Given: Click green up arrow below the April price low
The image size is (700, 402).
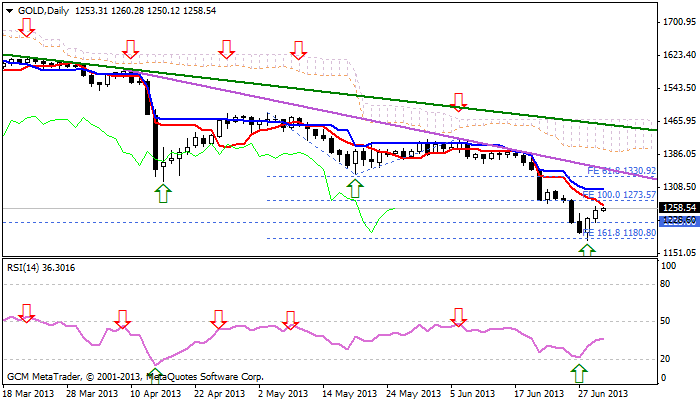Looking at the screenshot, I should (x=161, y=192).
